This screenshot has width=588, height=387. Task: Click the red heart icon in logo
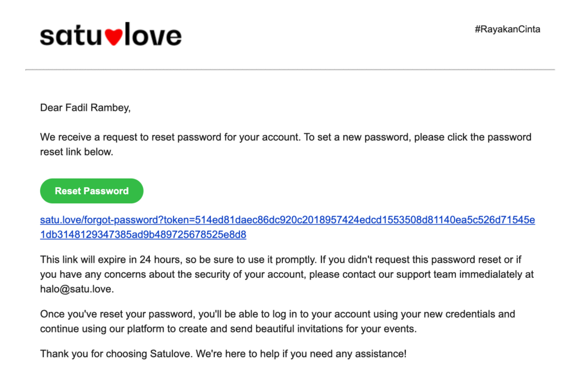point(113,37)
